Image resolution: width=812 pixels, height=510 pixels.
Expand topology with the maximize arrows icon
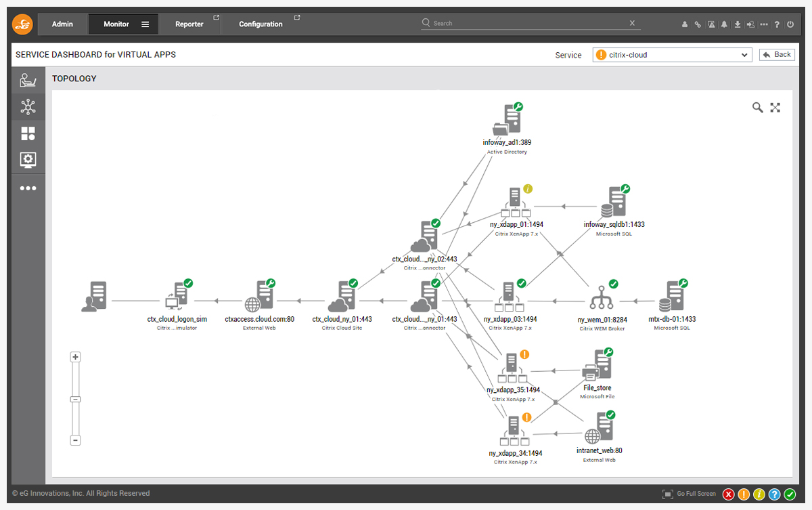pyautogui.click(x=775, y=107)
